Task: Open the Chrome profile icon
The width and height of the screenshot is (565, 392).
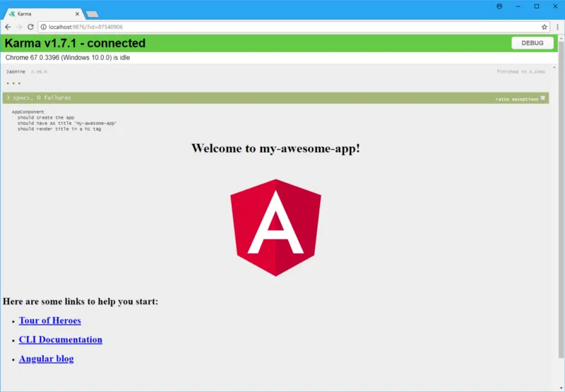Action: point(499,6)
